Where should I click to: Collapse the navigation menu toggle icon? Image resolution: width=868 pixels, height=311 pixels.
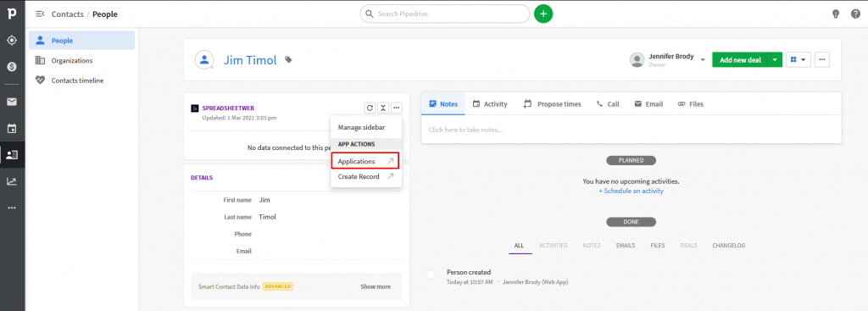pyautogui.click(x=40, y=14)
